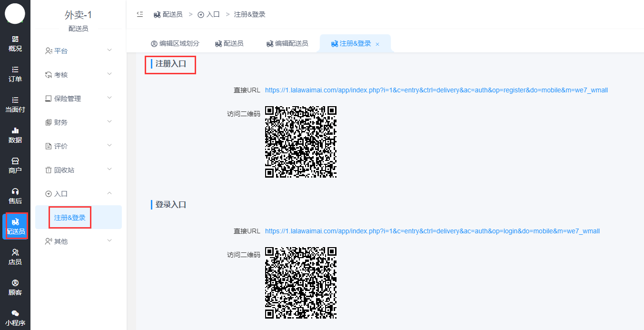Expand the 财务 menu group
This screenshot has width=644, height=330.
click(79, 122)
